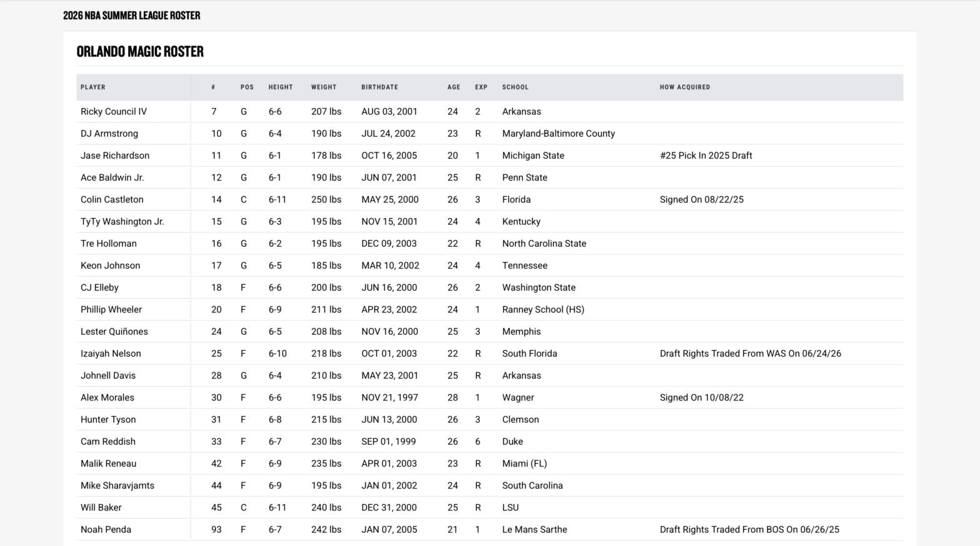Click Izaiyah Nelson name

[111, 353]
